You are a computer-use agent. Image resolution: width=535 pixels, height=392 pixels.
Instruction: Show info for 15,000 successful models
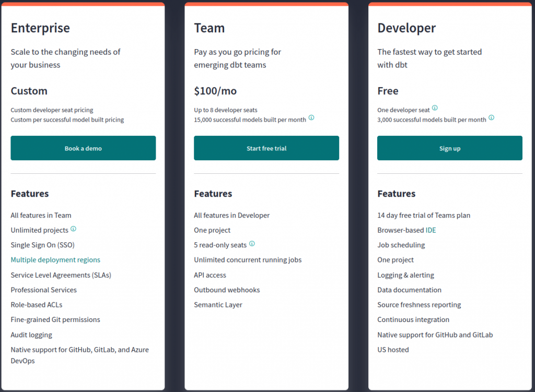pyautogui.click(x=311, y=117)
